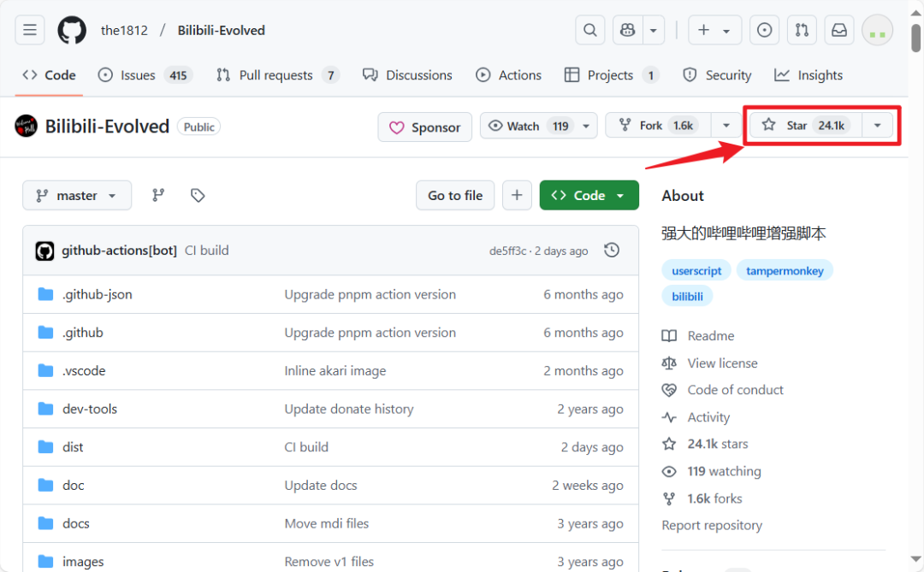
Task: Open the Pull requests tab
Action: point(277,75)
